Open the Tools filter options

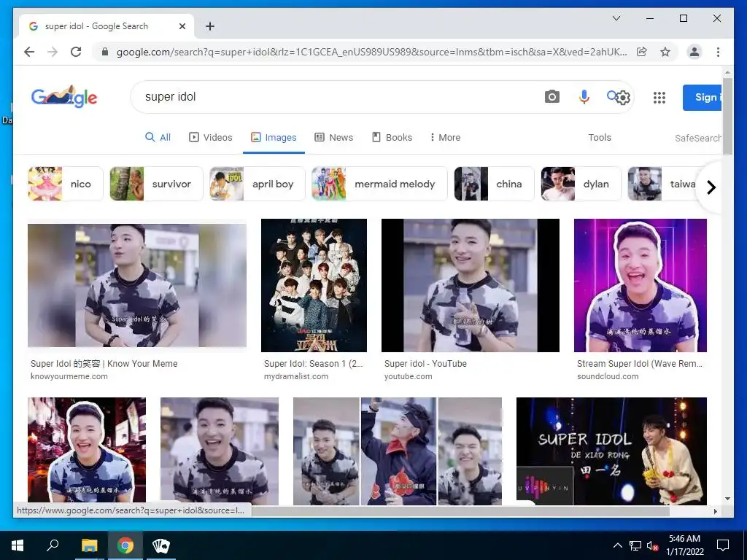[x=600, y=137]
